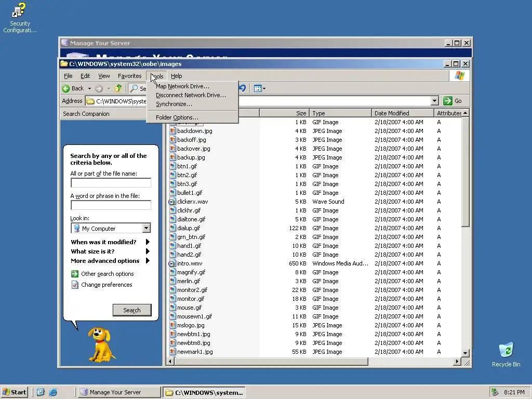532x399 pixels.
Task: Click the horizontal scrollbar left arrow
Action: pos(170,362)
